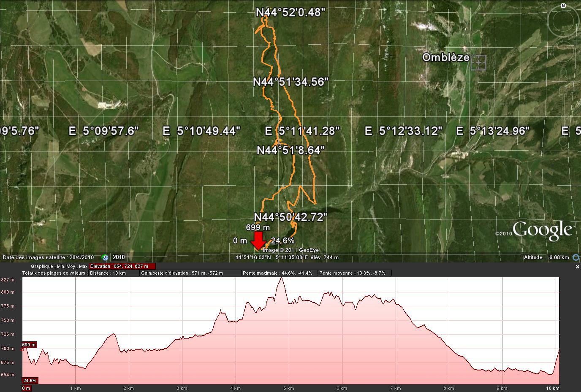Close the elevation profile panel

click(578, 267)
